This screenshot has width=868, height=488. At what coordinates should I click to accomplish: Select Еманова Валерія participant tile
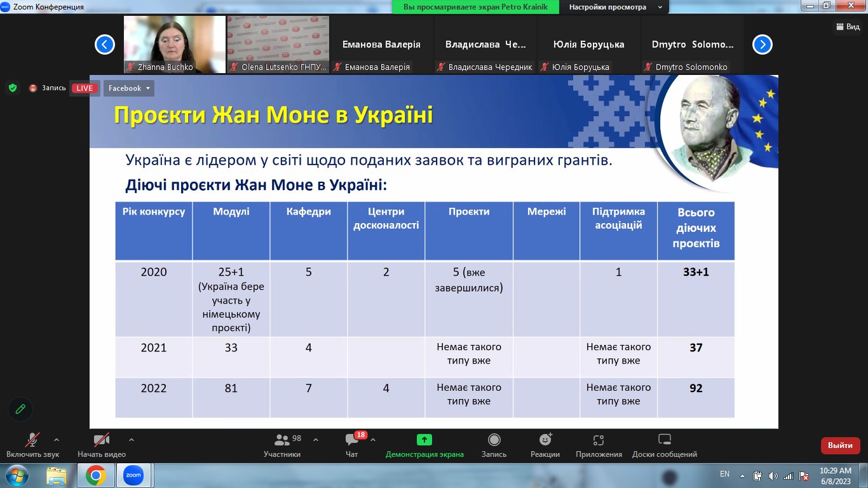click(x=382, y=44)
